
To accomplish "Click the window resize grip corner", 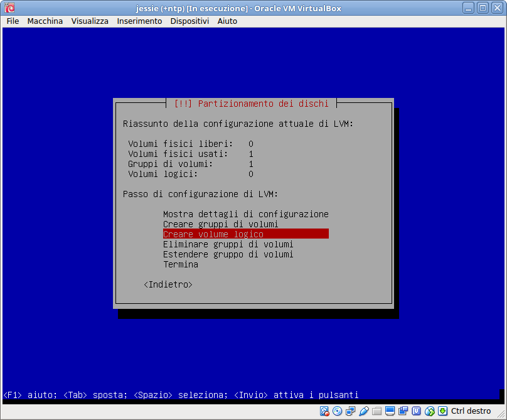I will click(501, 414).
